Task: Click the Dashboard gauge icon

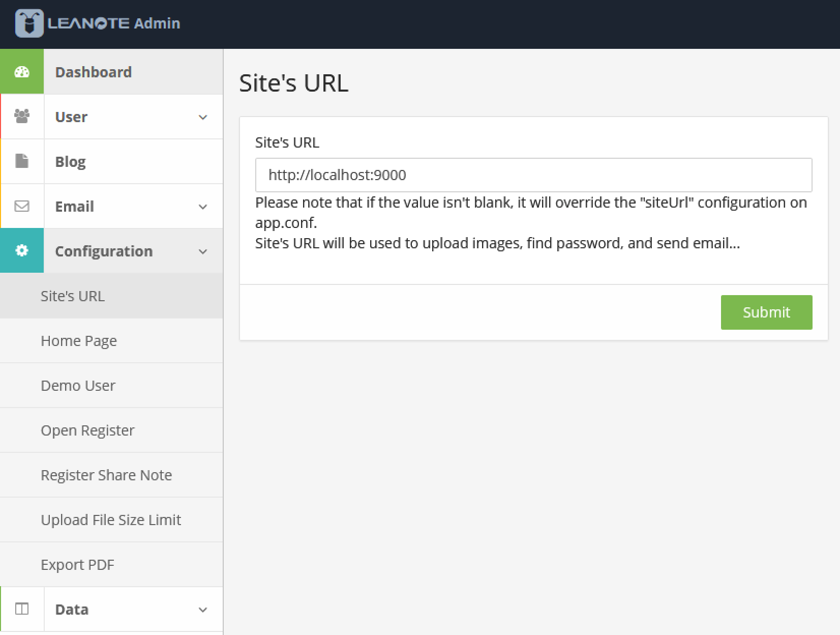Action: point(22,72)
